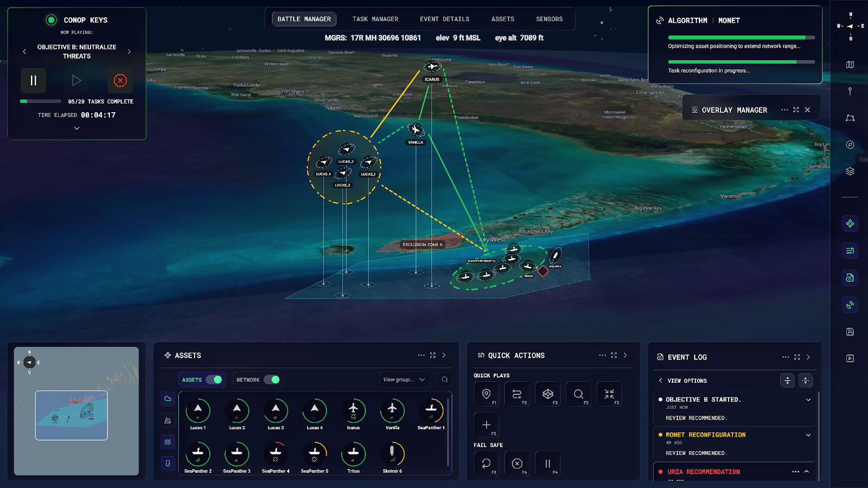Click the search icon in Assets panel
Viewport: 868px width, 488px height.
(444, 380)
